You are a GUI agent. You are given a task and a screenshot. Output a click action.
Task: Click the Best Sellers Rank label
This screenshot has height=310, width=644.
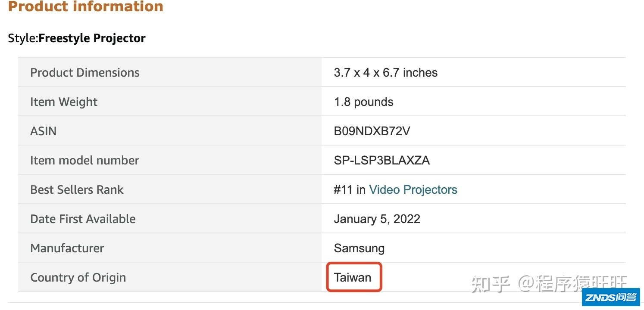77,190
